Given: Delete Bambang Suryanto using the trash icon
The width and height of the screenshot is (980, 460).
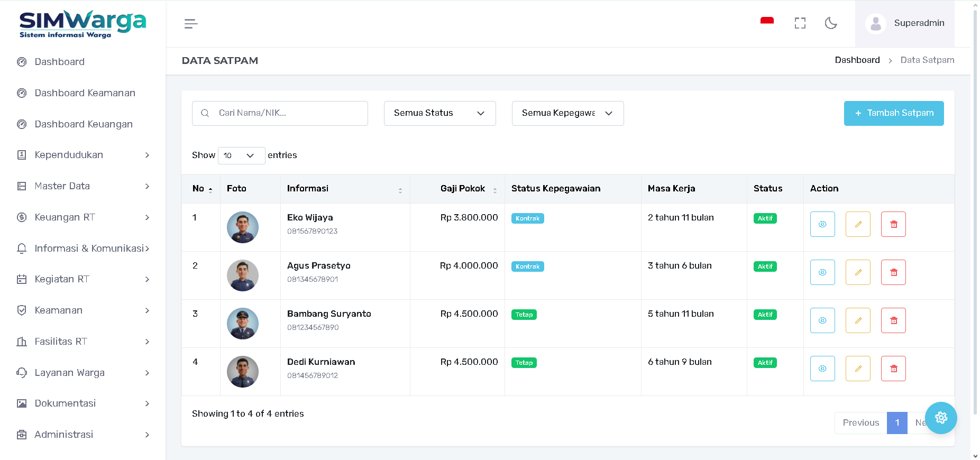Looking at the screenshot, I should 893,320.
